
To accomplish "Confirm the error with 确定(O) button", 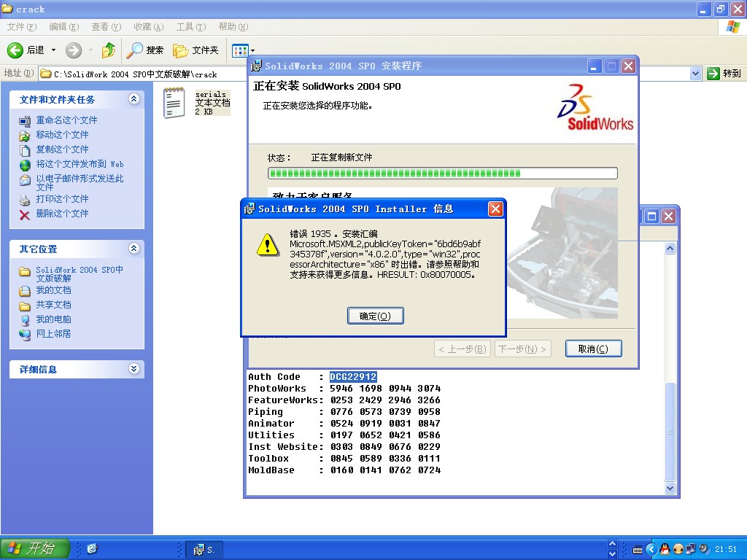I will click(376, 316).
